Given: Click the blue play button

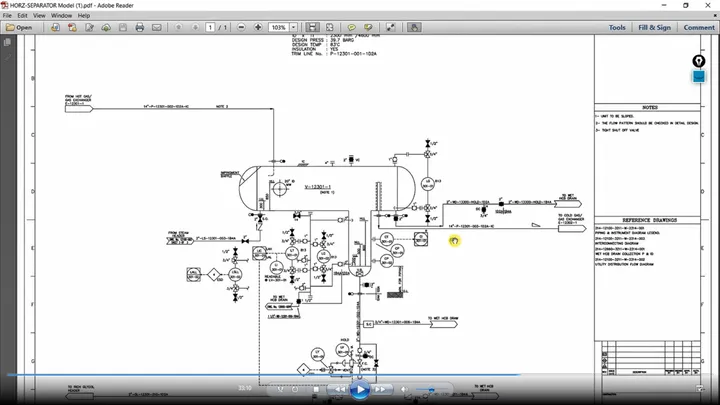Looking at the screenshot, I should [x=360, y=390].
